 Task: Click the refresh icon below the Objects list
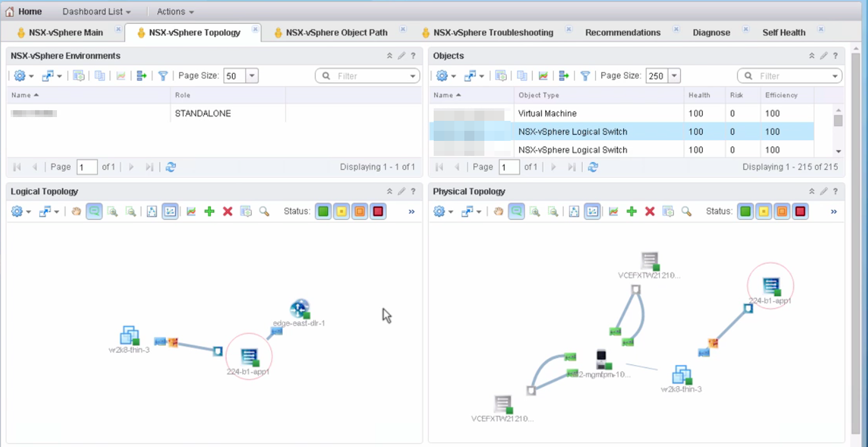592,167
